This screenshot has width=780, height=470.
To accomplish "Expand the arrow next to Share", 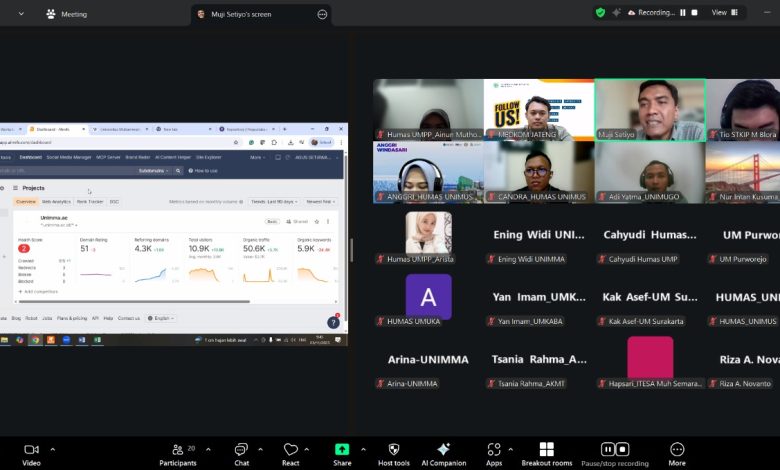I will click(x=363, y=449).
